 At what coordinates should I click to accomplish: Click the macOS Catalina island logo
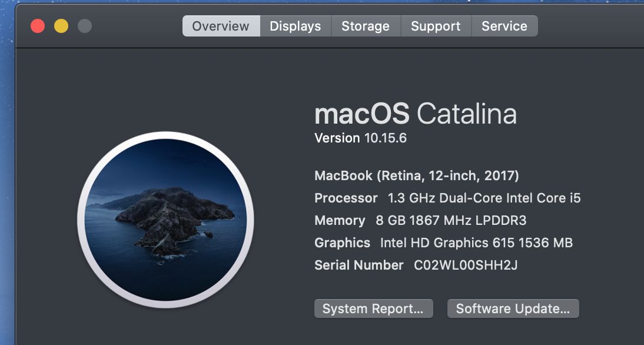coord(165,220)
